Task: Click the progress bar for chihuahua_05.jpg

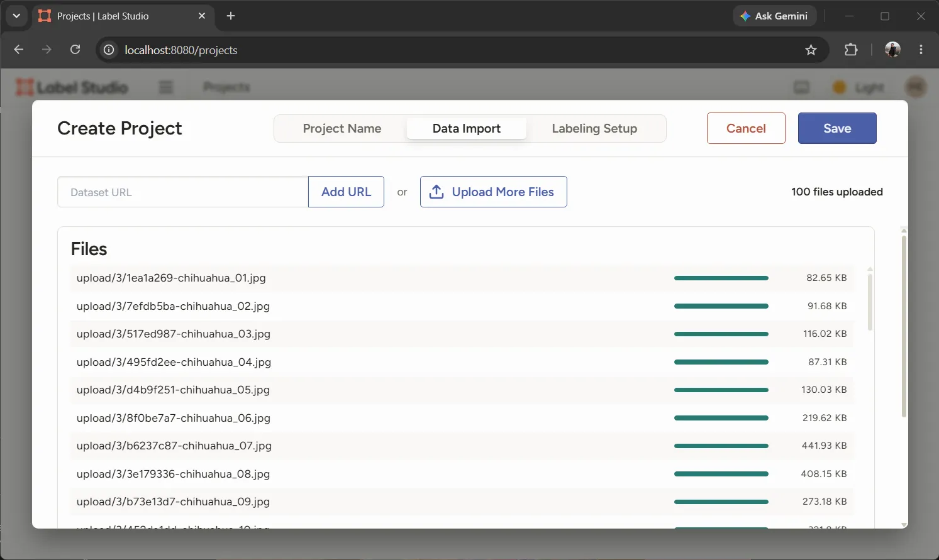Action: [721, 390]
